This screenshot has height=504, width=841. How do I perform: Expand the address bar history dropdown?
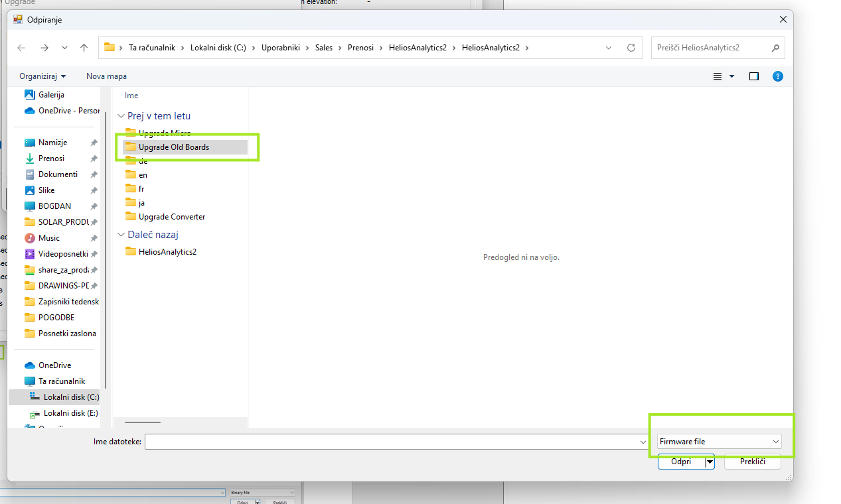pyautogui.click(x=609, y=48)
